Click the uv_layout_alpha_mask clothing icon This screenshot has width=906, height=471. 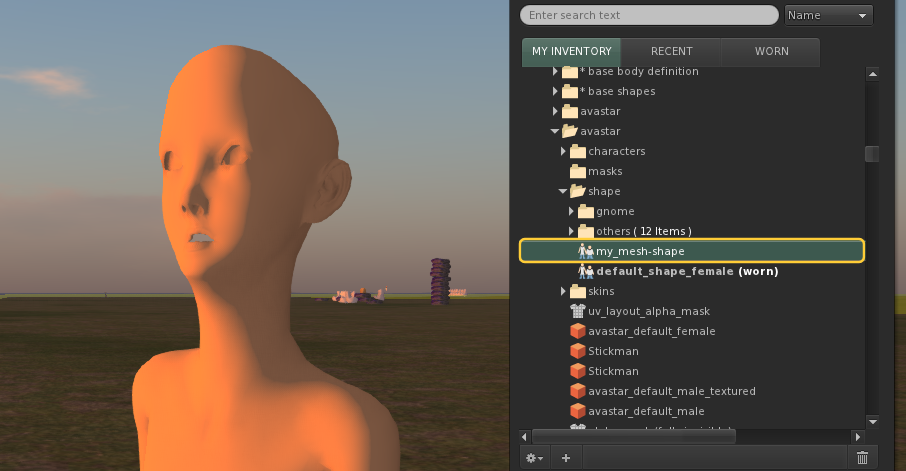578,311
